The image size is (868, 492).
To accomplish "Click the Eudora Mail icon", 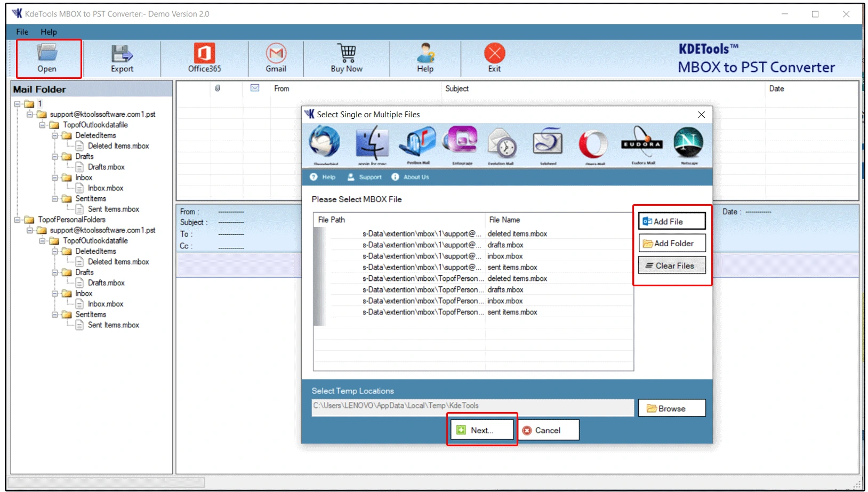I will pyautogui.click(x=642, y=145).
